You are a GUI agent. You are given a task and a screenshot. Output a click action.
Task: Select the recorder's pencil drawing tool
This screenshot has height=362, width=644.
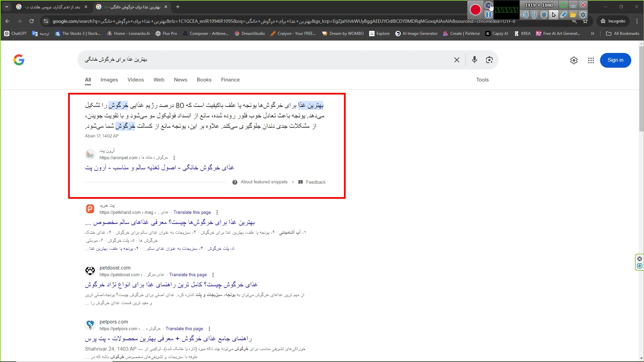[563, 15]
